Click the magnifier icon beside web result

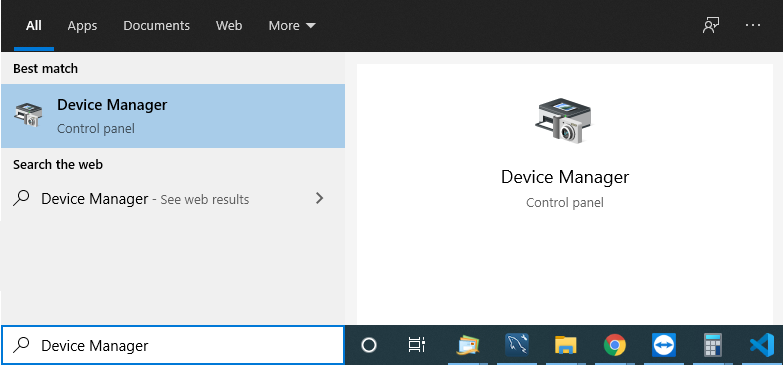point(21,198)
